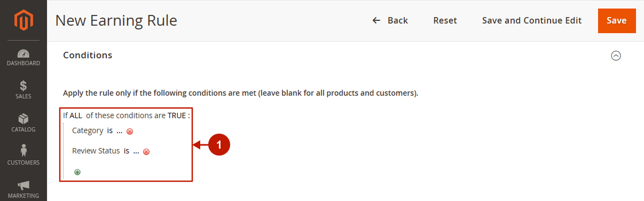Open the Review Status 'is' operator selector
The height and width of the screenshot is (201, 644).
coord(127,151)
